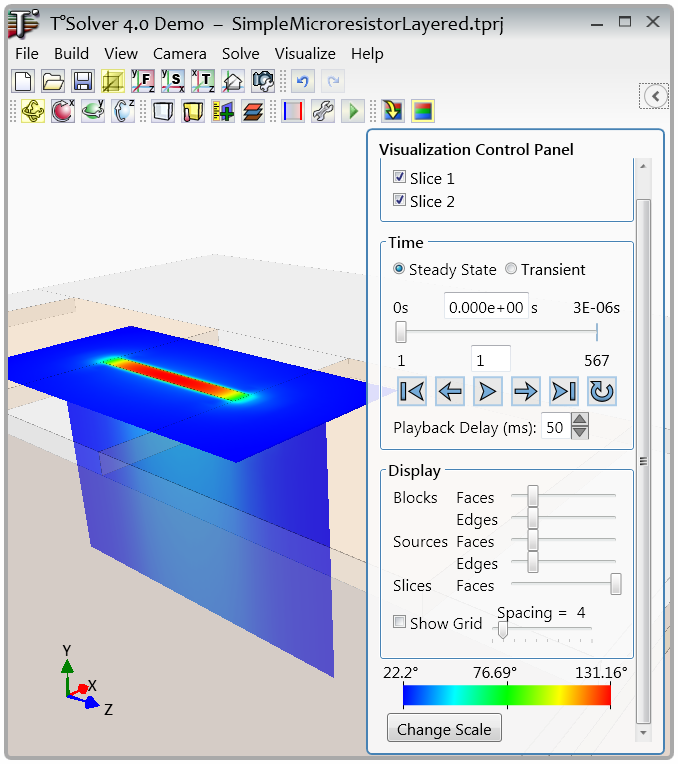Select the Steady State radio button
Image resolution: width=678 pixels, height=764 pixels.
[x=399, y=268]
